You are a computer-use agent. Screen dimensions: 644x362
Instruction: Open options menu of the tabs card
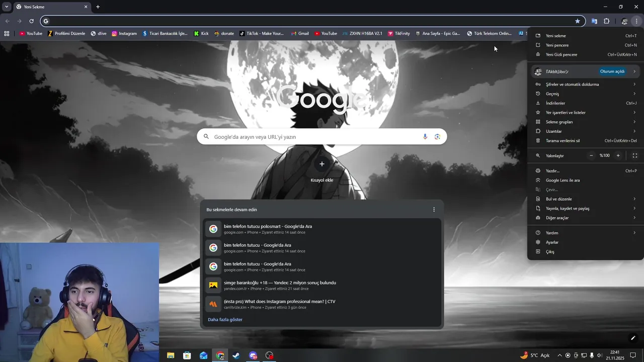434,210
